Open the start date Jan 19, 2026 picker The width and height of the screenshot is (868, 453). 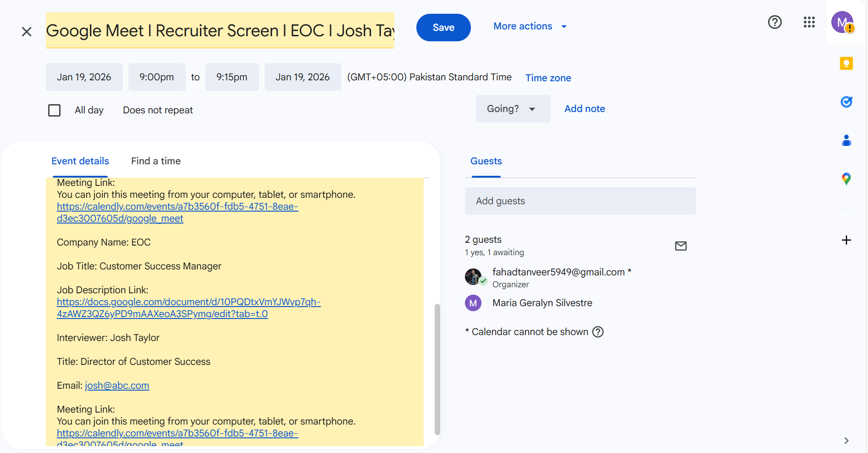[x=84, y=77]
